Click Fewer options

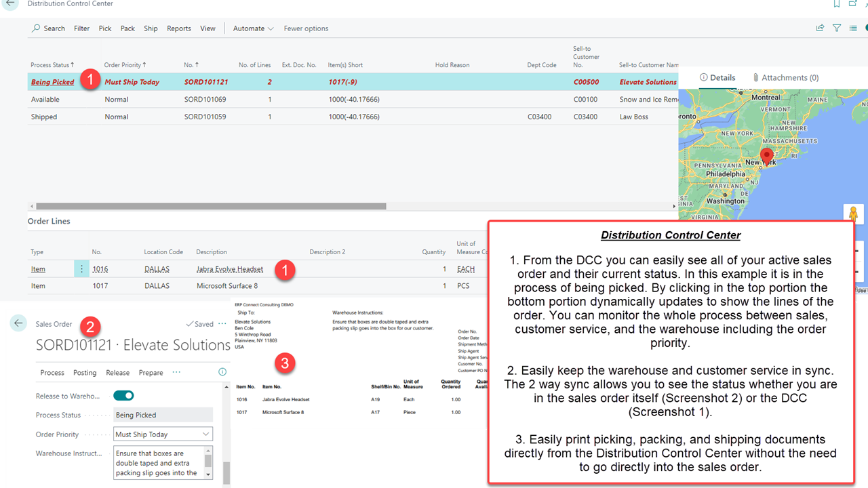[306, 28]
